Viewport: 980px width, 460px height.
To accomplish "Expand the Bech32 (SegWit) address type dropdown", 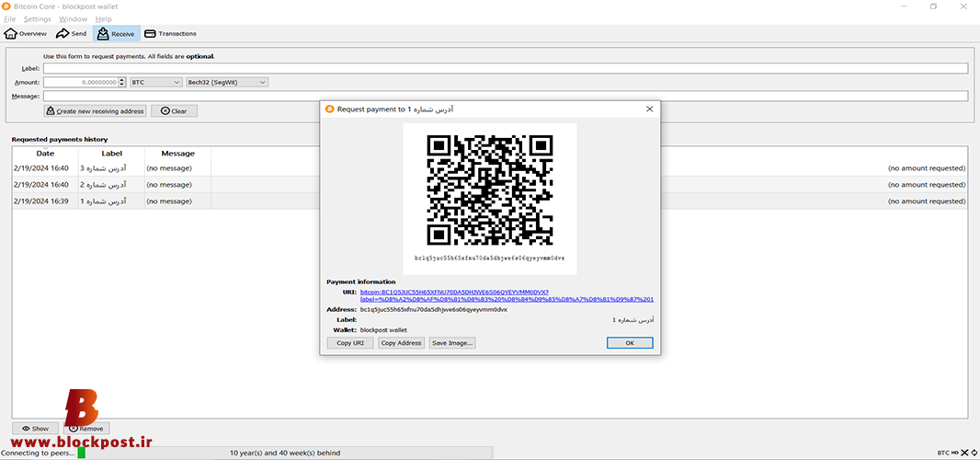I will click(227, 82).
